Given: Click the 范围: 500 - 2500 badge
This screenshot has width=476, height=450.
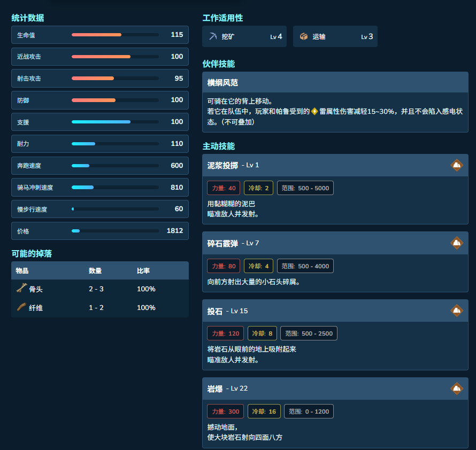Looking at the screenshot, I should click(309, 333).
